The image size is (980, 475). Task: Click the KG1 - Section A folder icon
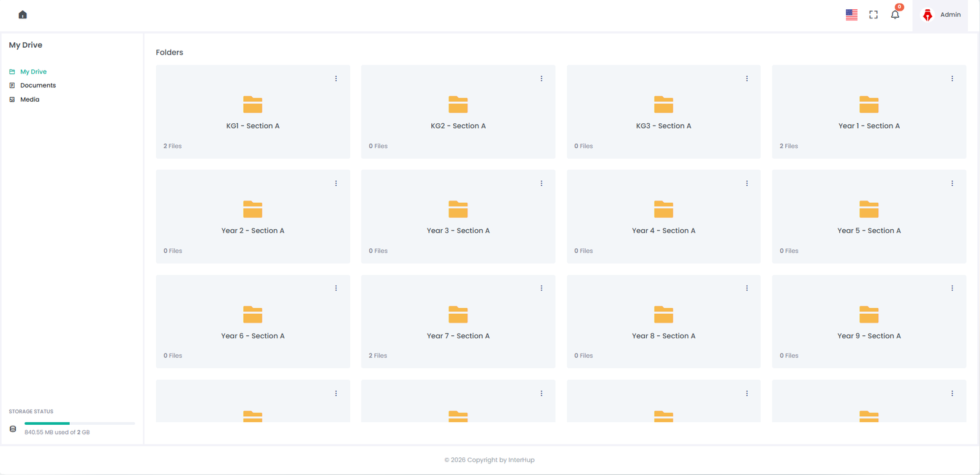pos(252,105)
